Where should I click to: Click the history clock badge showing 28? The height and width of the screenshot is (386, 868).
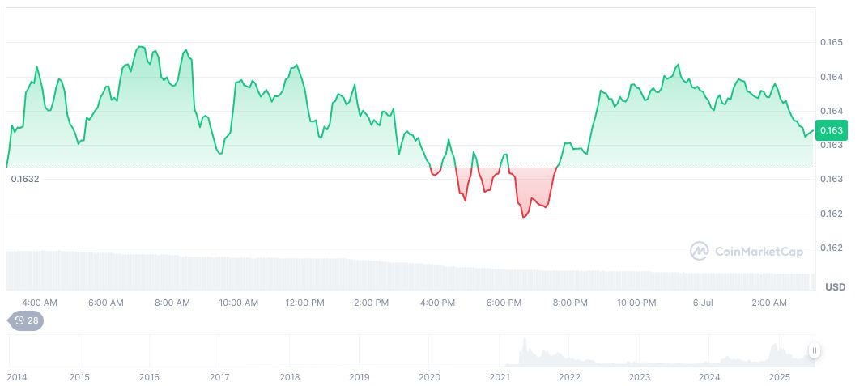coord(26,320)
